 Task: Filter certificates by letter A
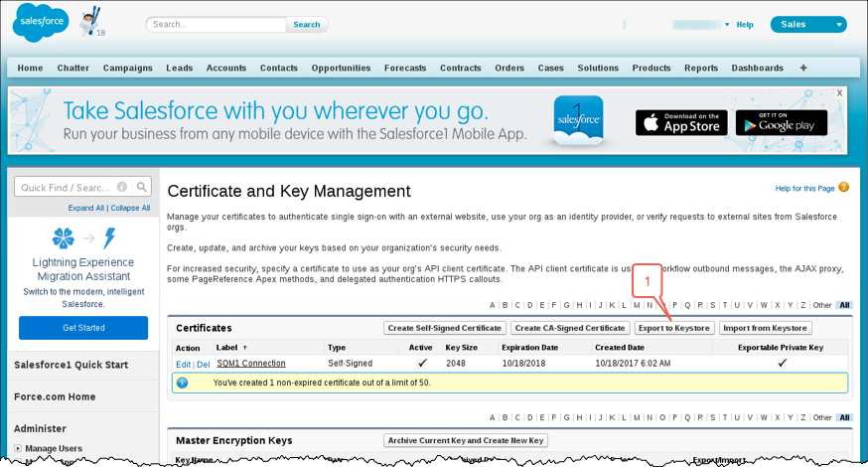point(493,305)
